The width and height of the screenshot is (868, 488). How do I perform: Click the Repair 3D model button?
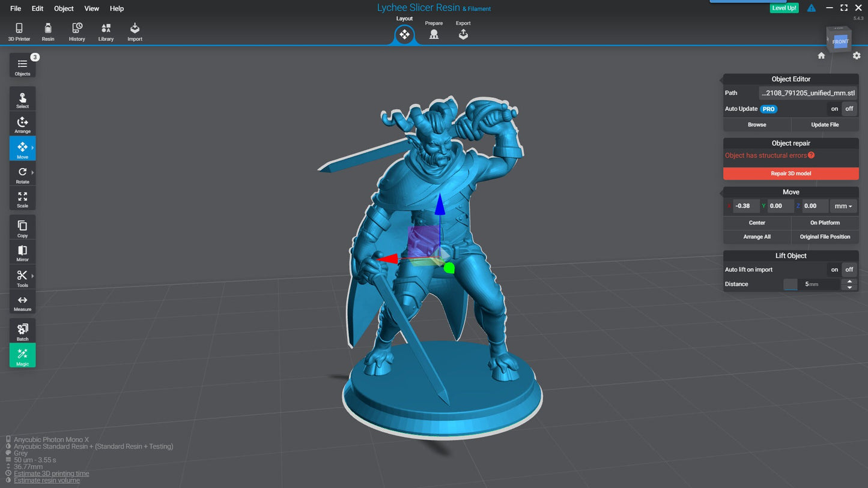pos(791,173)
